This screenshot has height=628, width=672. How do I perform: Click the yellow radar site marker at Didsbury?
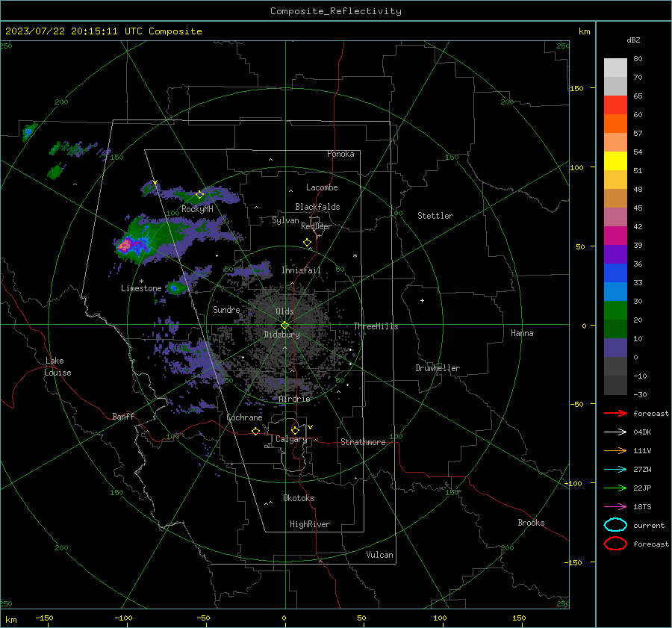[x=284, y=326]
